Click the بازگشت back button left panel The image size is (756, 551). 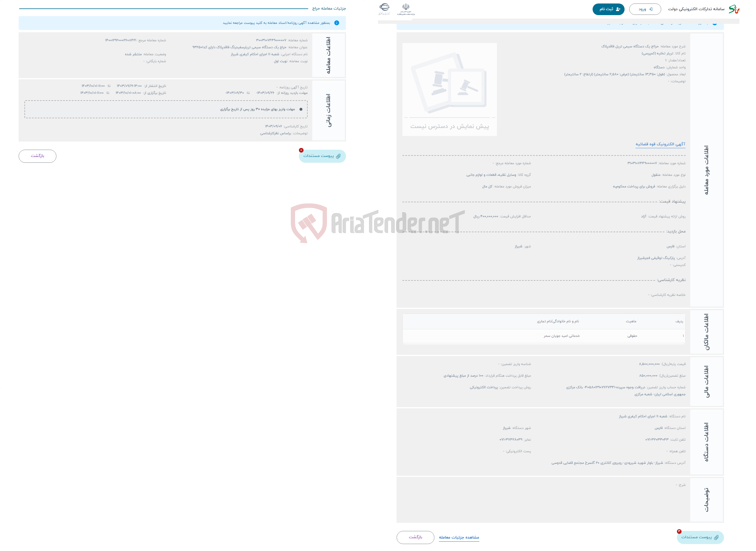(x=38, y=155)
